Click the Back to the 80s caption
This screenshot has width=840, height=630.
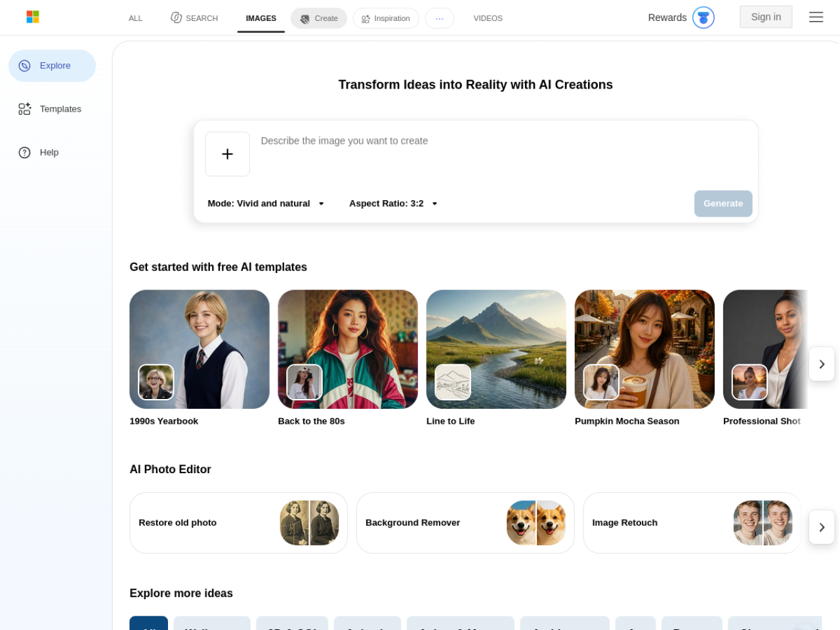pos(311,421)
